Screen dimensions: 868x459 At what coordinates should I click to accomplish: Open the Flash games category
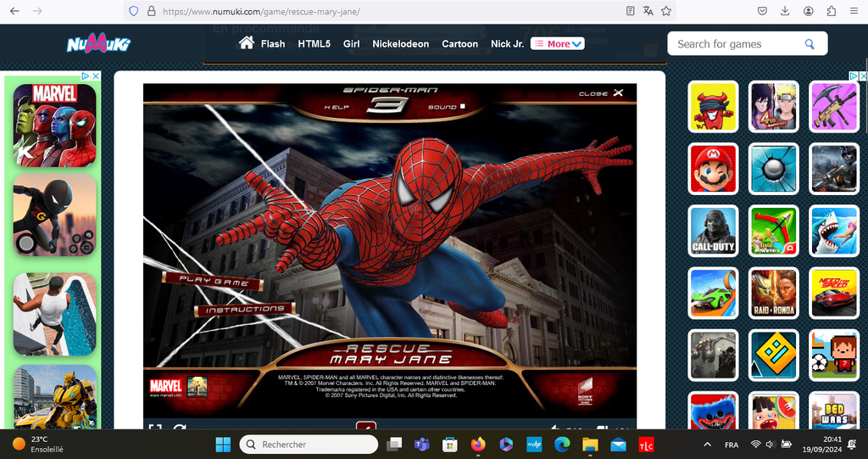273,44
